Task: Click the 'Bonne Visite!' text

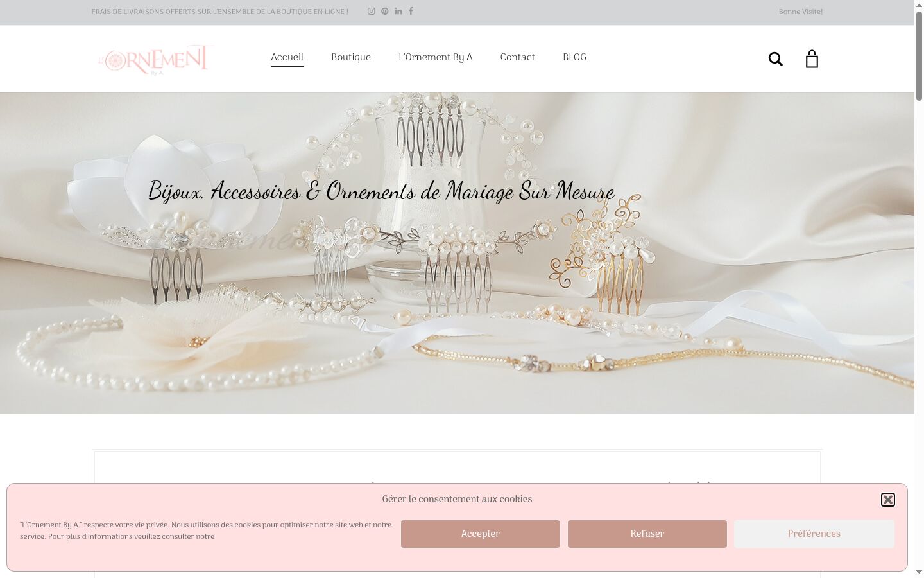Action: click(x=800, y=12)
